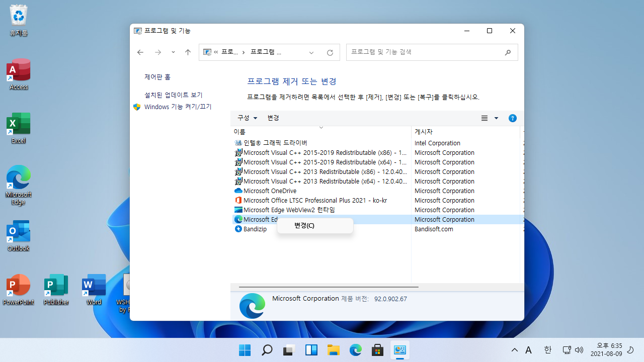Screen dimensions: 644x362
Task: Click the Windows Start button on taskbar
Action: pyautogui.click(x=245, y=350)
